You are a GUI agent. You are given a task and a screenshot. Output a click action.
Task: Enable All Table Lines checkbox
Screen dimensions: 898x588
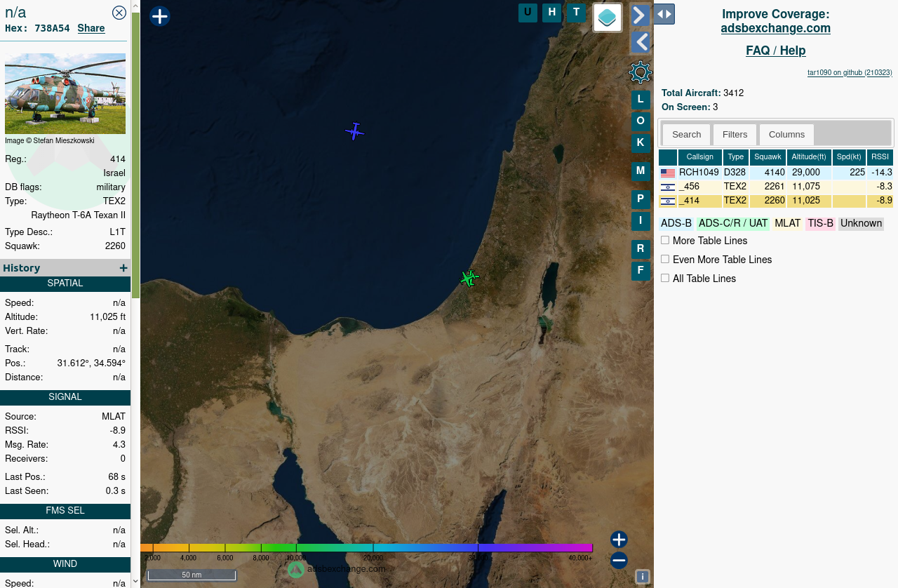(665, 278)
